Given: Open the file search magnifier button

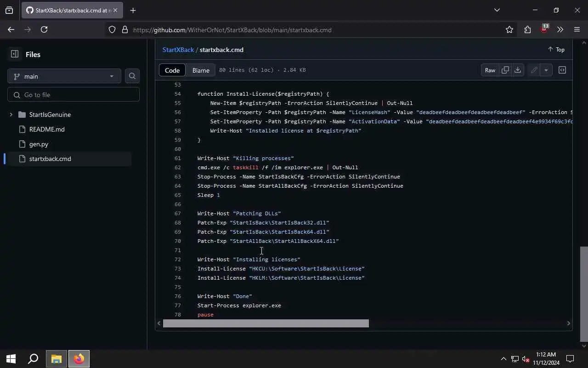Looking at the screenshot, I should [x=132, y=76].
